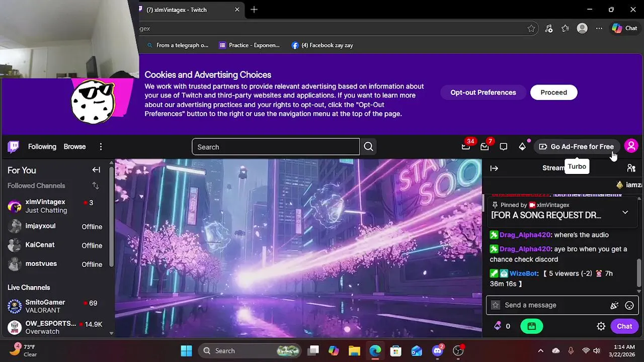Image resolution: width=644 pixels, height=362 pixels.
Task: Open Edge browser extensions icon
Action: pyautogui.click(x=549, y=29)
